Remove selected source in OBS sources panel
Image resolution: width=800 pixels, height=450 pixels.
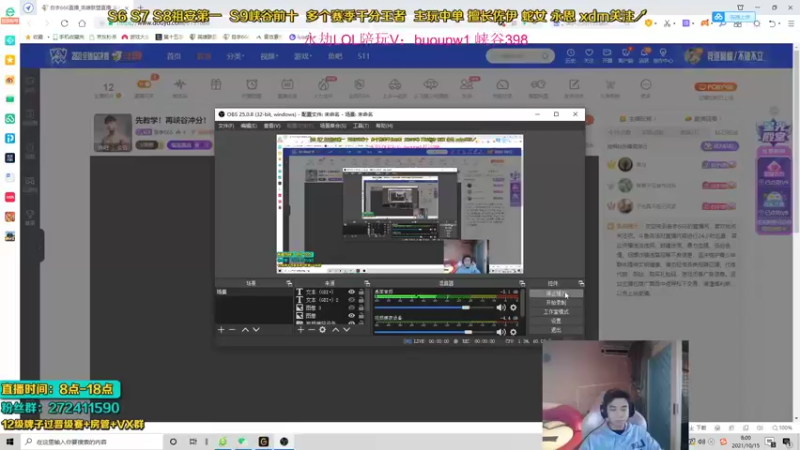click(x=311, y=330)
